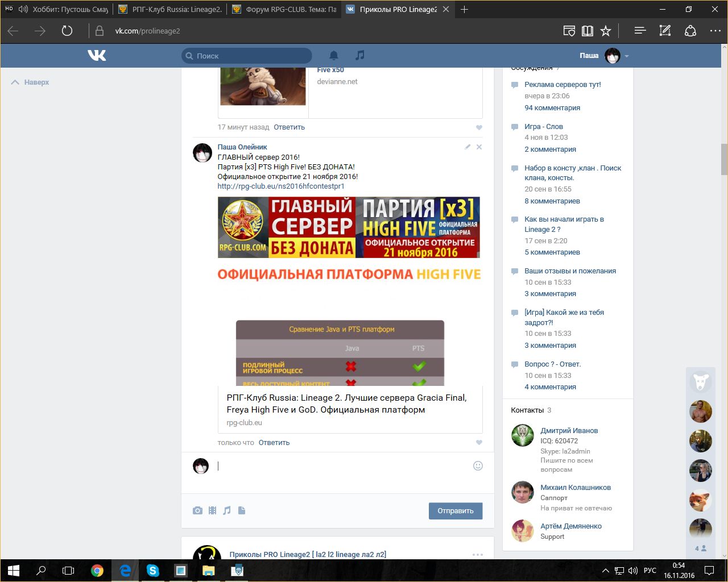Open Edge Settings and more menu
Viewport: 728px width, 582px height.
point(715,31)
